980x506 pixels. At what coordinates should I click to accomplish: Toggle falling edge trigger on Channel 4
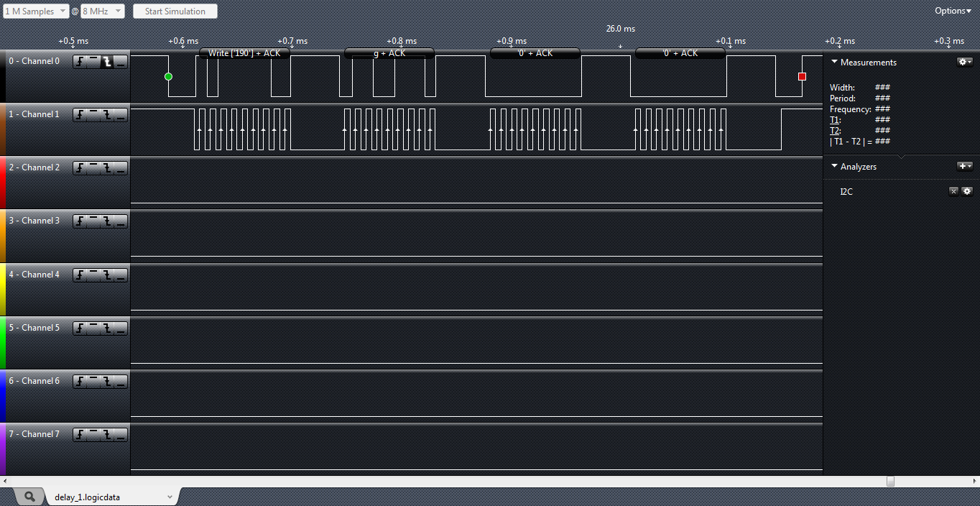[x=107, y=275]
